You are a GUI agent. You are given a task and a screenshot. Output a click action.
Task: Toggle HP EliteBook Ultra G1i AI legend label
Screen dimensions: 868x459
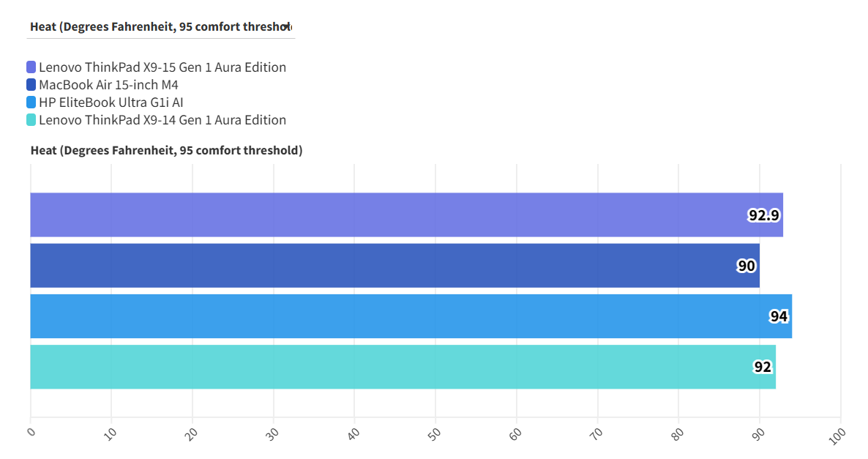coord(111,102)
